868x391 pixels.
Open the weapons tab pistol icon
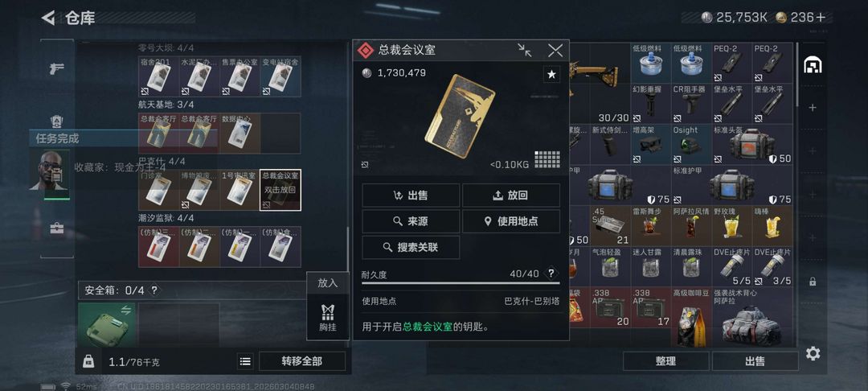pos(57,68)
